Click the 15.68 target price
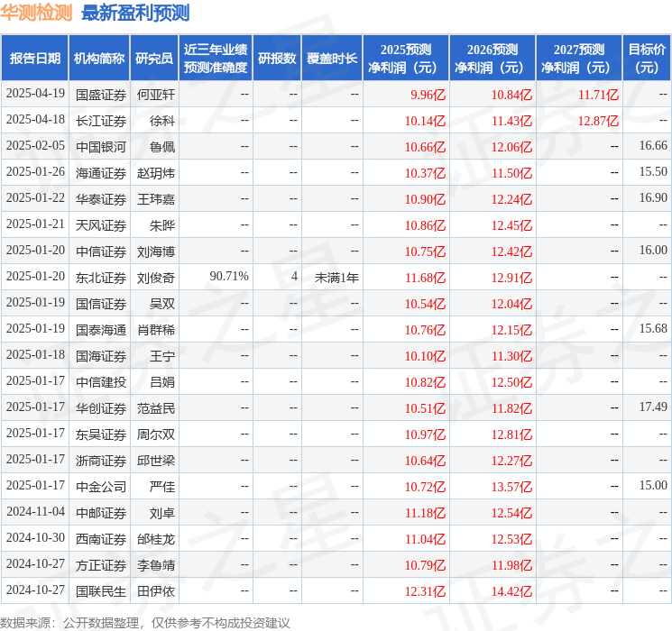 653,328
